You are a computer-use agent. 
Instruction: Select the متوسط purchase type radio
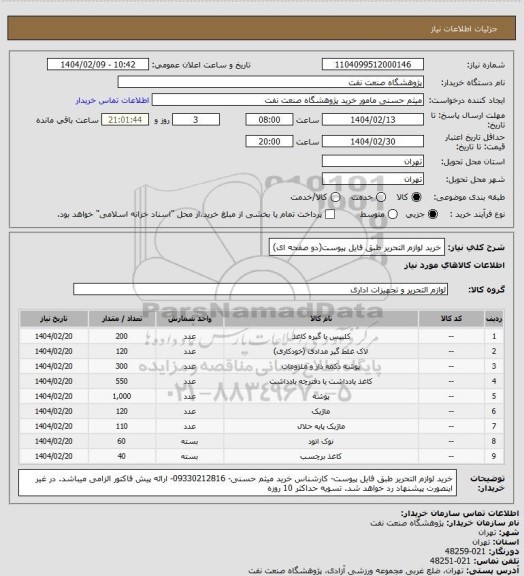(393, 214)
